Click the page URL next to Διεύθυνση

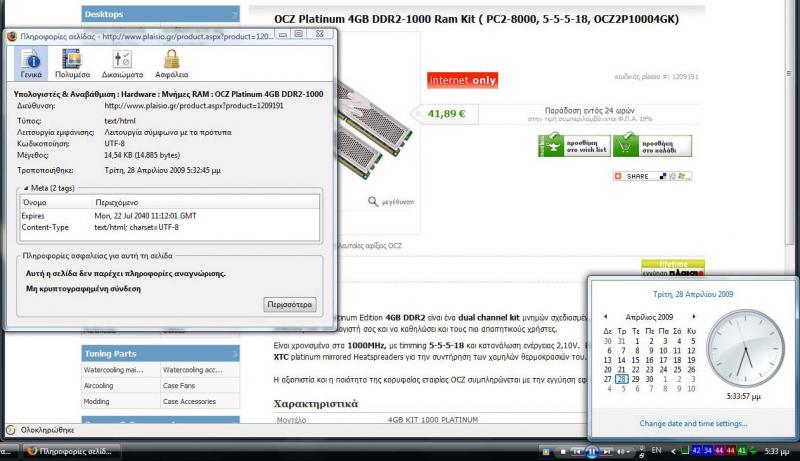coord(194,106)
